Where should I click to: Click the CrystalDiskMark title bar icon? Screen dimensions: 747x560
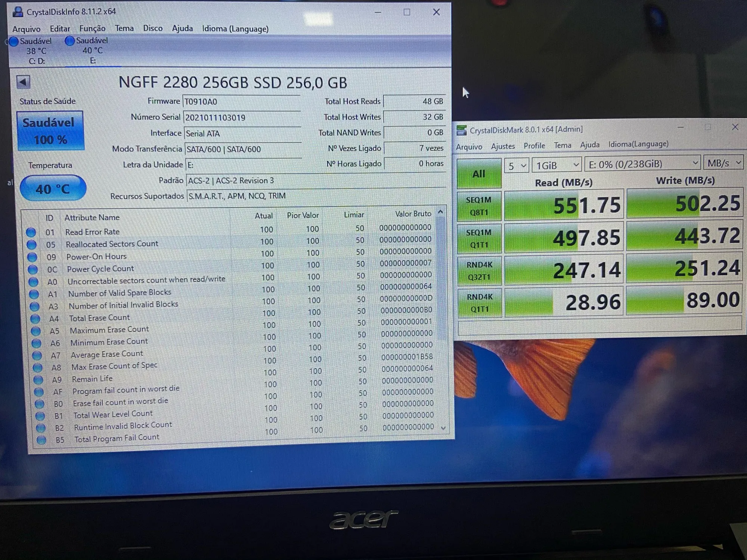[462, 130]
